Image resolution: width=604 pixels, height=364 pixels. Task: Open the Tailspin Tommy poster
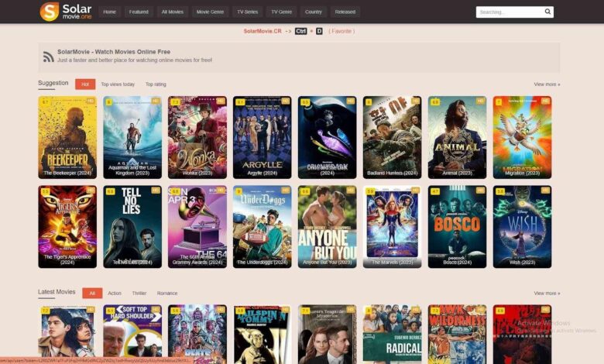pyautogui.click(x=263, y=334)
